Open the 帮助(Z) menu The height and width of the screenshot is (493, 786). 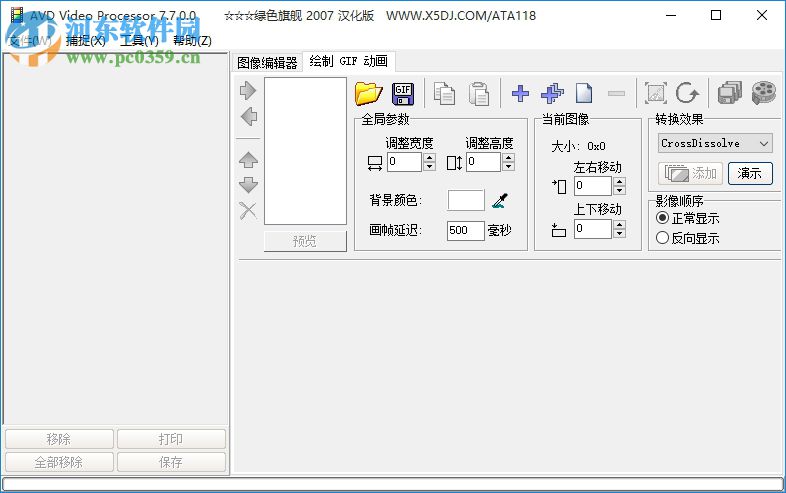point(192,41)
